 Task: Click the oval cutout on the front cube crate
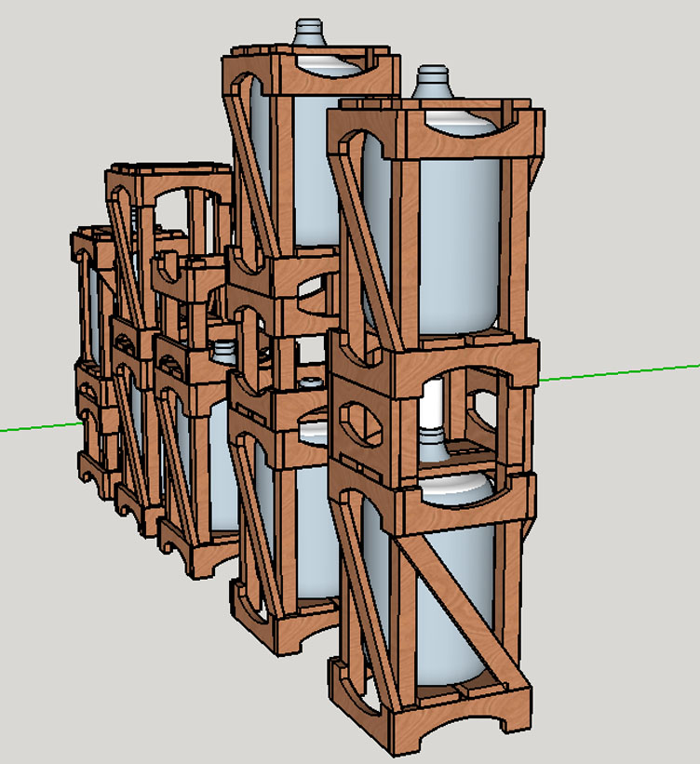[361, 423]
